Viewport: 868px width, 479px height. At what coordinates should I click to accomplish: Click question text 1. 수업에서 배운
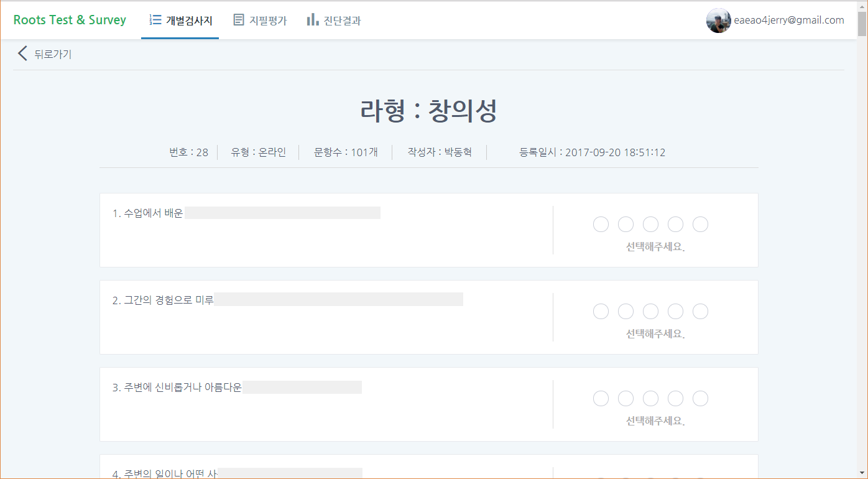148,213
